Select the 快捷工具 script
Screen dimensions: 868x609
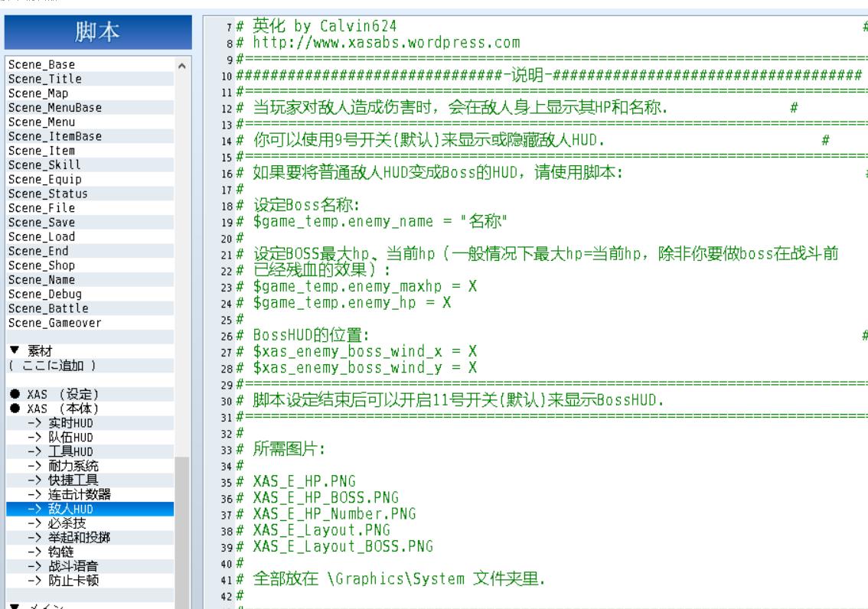click(90, 481)
